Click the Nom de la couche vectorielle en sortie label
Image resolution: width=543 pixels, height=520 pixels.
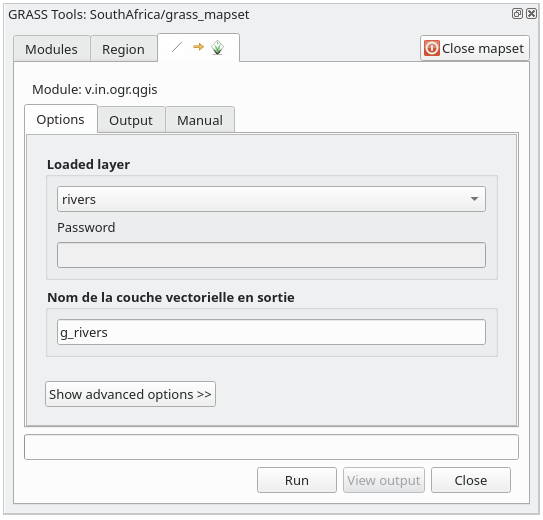click(171, 297)
